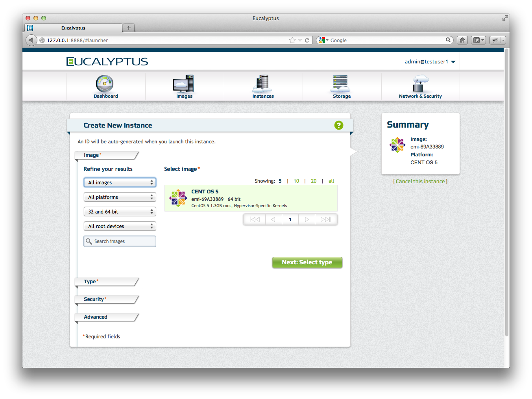Open the Instances server icon
Image resolution: width=532 pixels, height=399 pixels.
[262, 83]
